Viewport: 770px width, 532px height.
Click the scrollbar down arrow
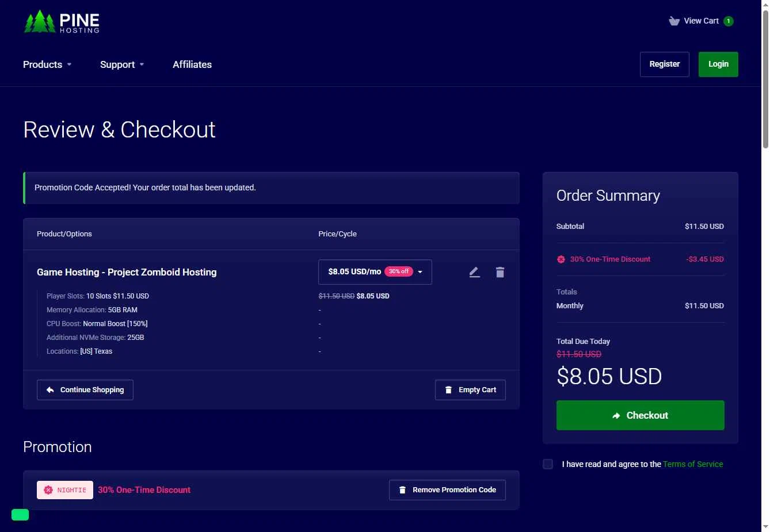(x=765, y=527)
